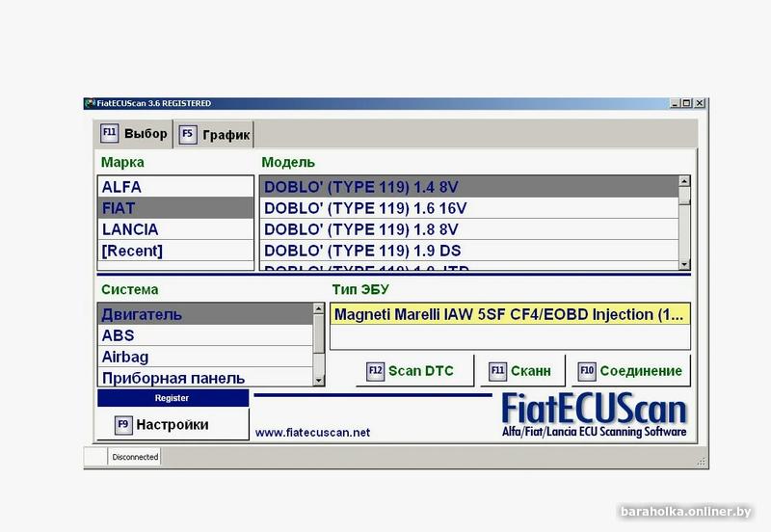Select DOBLO' (TYPE 119) 1.9 DS model

coord(469,251)
